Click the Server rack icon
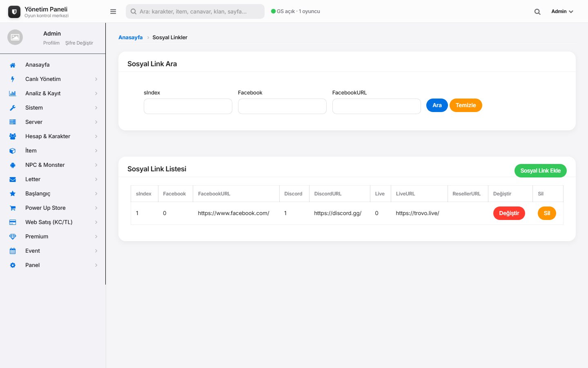 (13, 122)
